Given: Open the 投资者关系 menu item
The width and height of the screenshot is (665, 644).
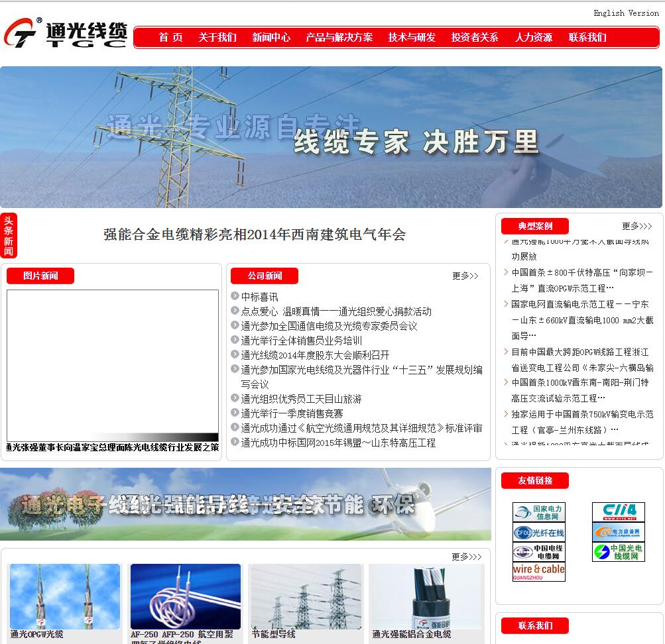Looking at the screenshot, I should 475,37.
